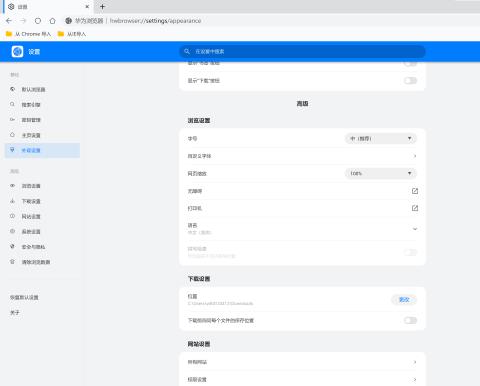Open the second bookmarks bar folder

click(72, 34)
